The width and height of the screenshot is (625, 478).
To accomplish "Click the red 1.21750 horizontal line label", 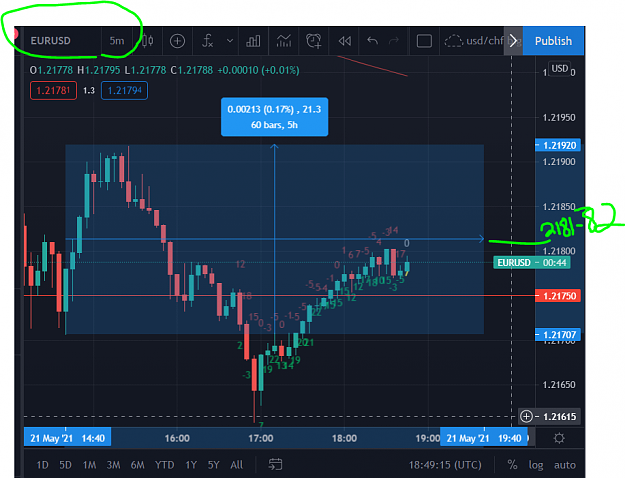I will [558, 296].
